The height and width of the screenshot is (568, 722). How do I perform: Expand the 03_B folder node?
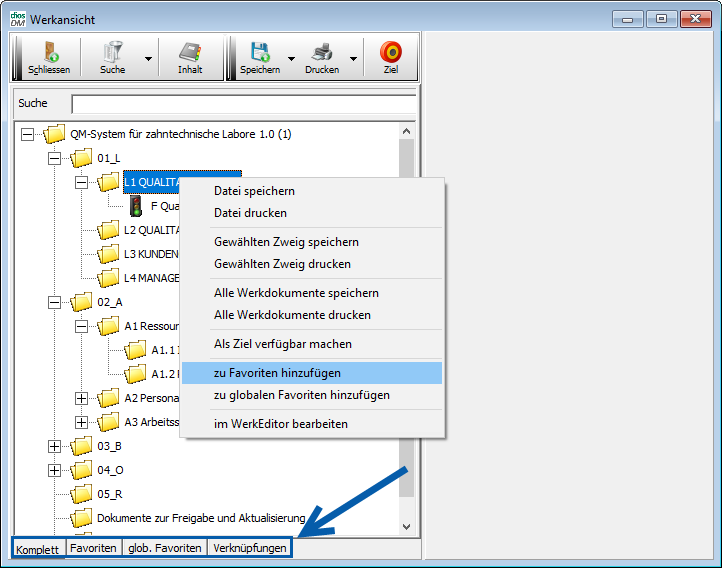click(x=54, y=446)
